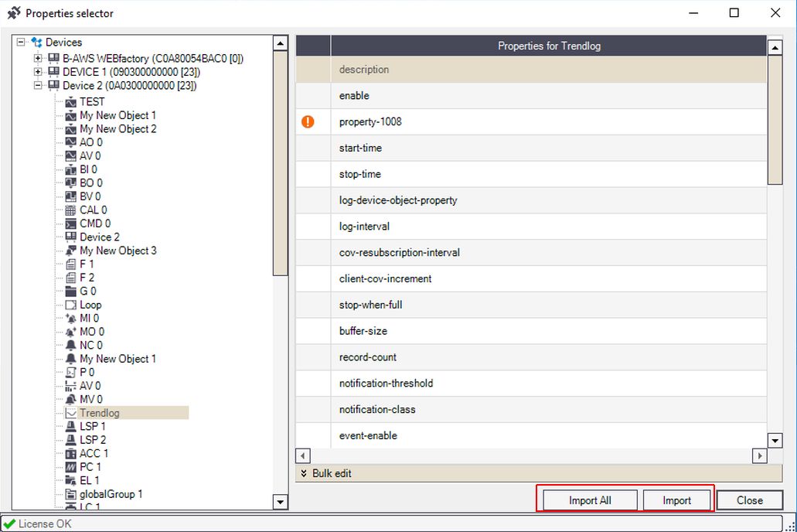Image resolution: width=797 pixels, height=532 pixels.
Task: Click the orange warning icon on property-1008
Action: coord(308,122)
